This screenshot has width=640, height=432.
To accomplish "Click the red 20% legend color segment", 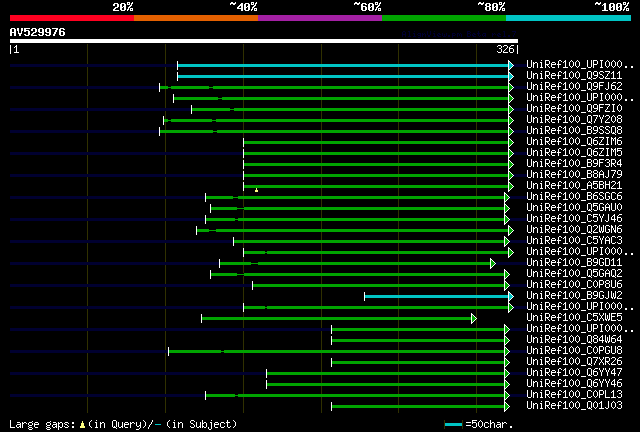I will pos(72,18).
